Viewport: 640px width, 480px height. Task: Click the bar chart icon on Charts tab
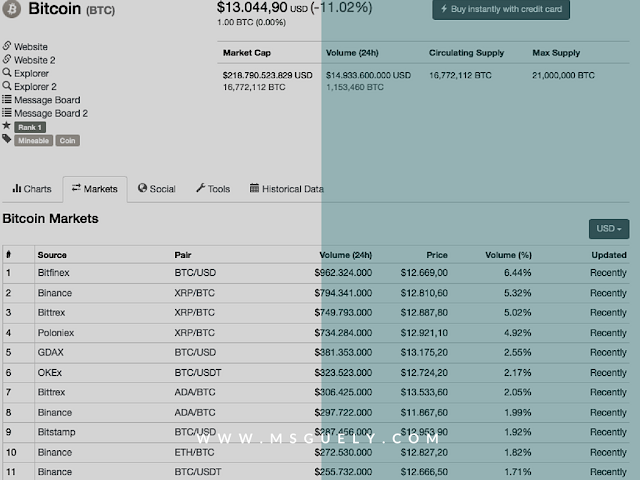tap(17, 188)
